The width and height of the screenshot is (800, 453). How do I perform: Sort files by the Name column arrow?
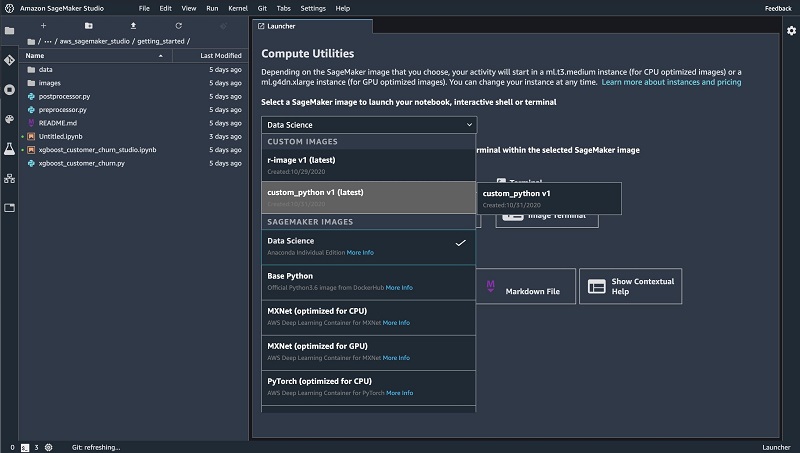tap(161, 56)
